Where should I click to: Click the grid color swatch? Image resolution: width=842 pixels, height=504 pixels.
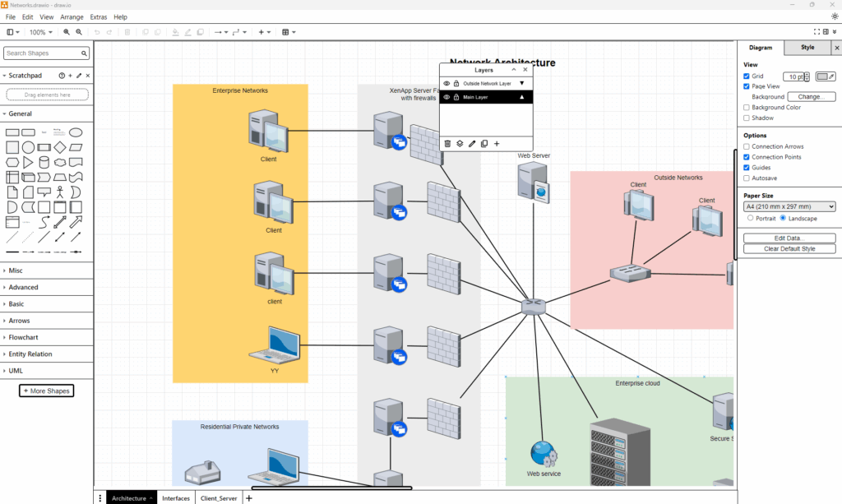click(x=825, y=76)
